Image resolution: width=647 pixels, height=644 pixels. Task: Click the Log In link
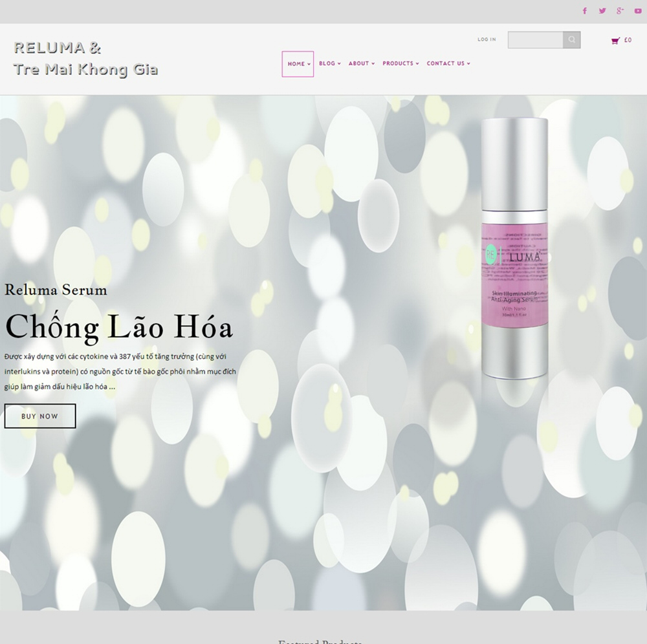pyautogui.click(x=487, y=39)
